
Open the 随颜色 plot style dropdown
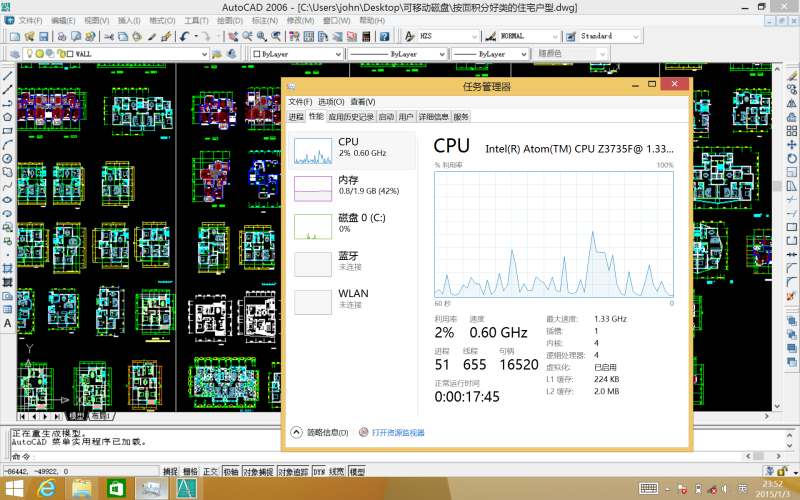click(603, 54)
